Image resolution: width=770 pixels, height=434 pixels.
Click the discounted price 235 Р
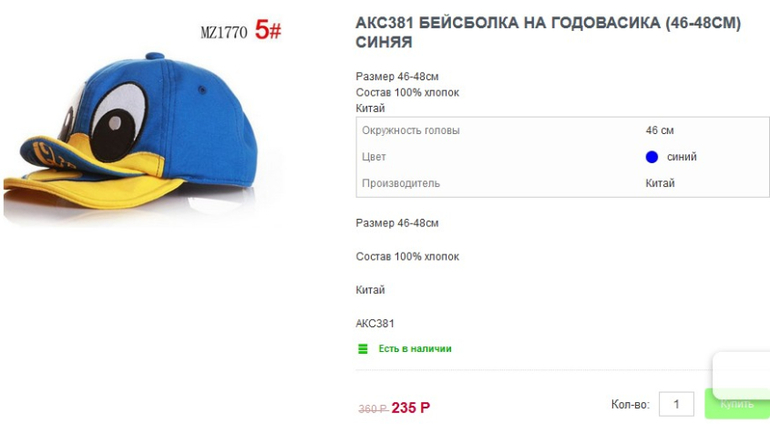[x=411, y=407]
